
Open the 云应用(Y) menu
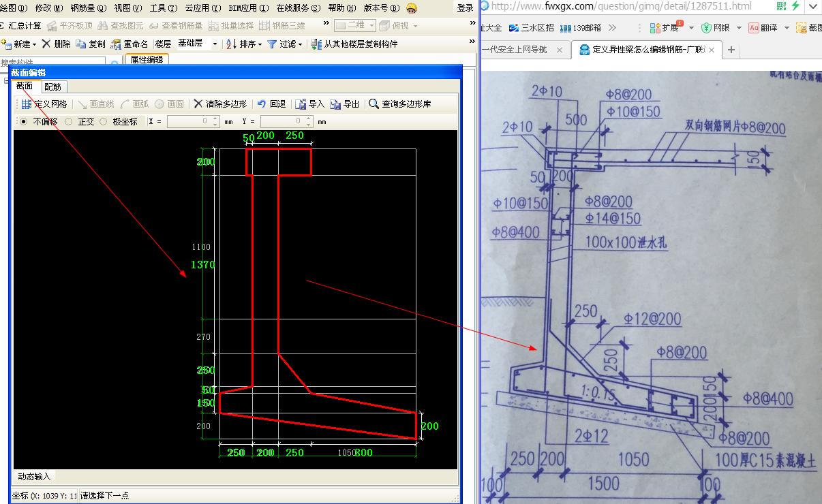coord(203,8)
